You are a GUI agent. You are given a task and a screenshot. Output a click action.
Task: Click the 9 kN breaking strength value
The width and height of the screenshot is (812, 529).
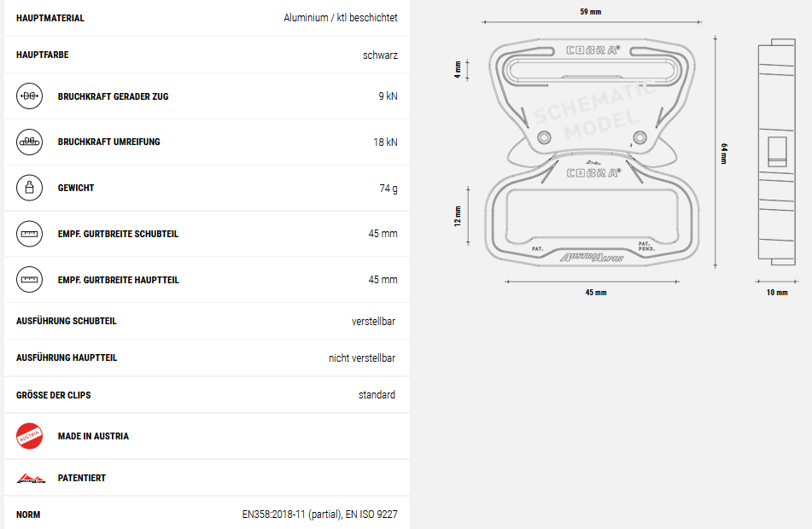(x=388, y=96)
